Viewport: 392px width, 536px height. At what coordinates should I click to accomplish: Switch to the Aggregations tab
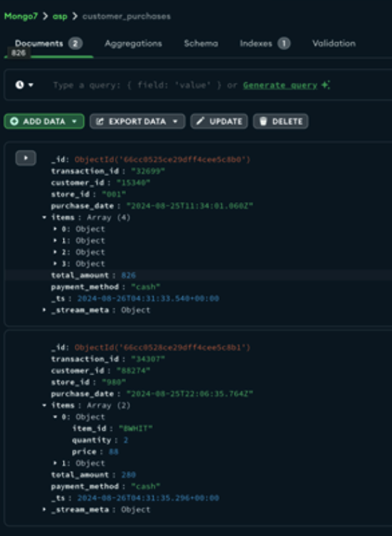133,43
